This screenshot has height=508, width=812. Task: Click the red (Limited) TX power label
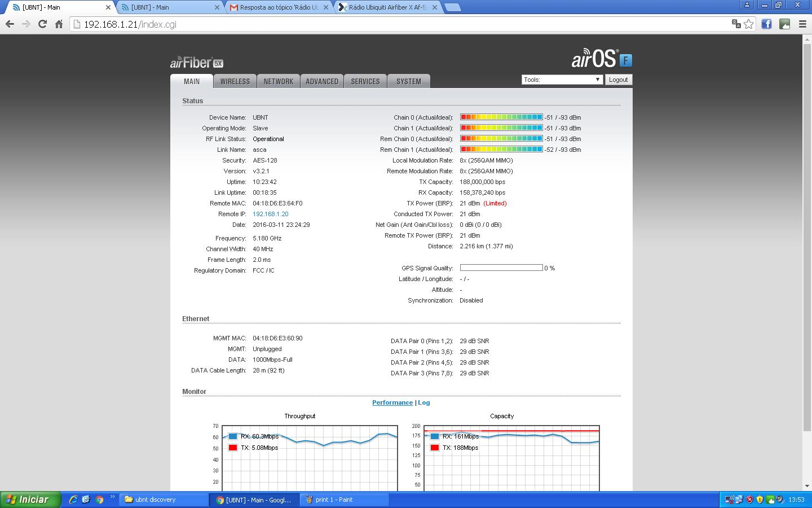[495, 203]
